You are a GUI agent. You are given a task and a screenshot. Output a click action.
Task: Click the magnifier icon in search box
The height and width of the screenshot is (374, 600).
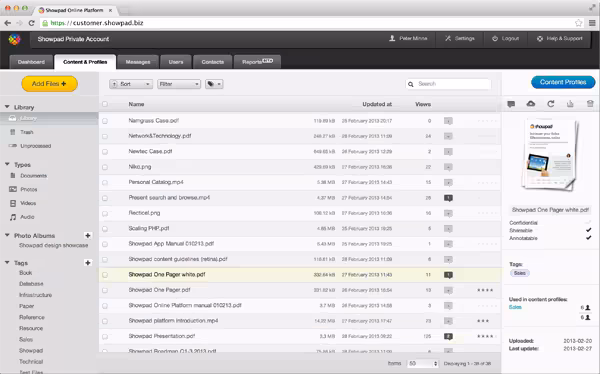tap(411, 84)
